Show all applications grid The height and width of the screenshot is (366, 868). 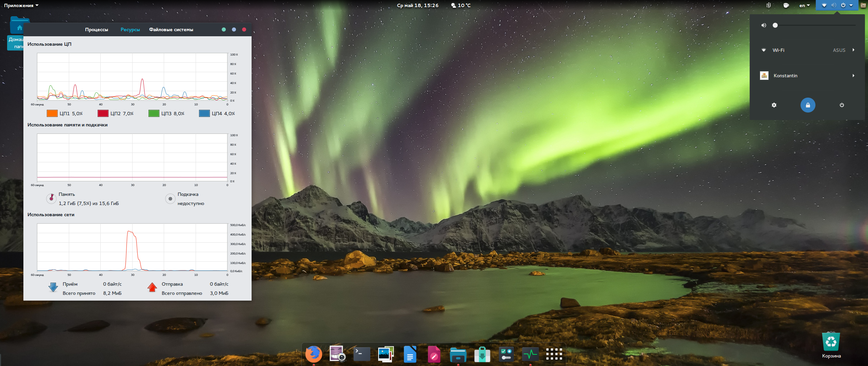(554, 354)
